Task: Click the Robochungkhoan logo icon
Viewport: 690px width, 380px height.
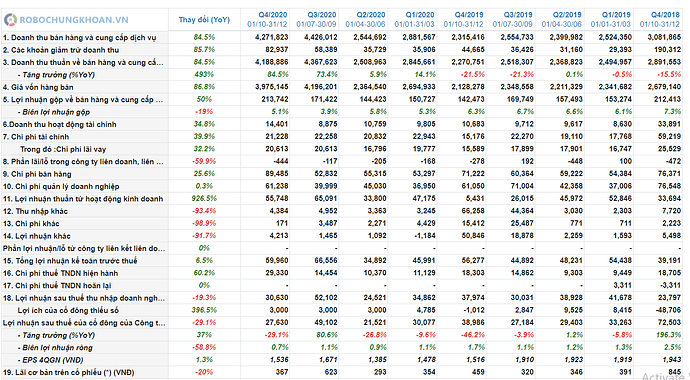Action: 10,20
